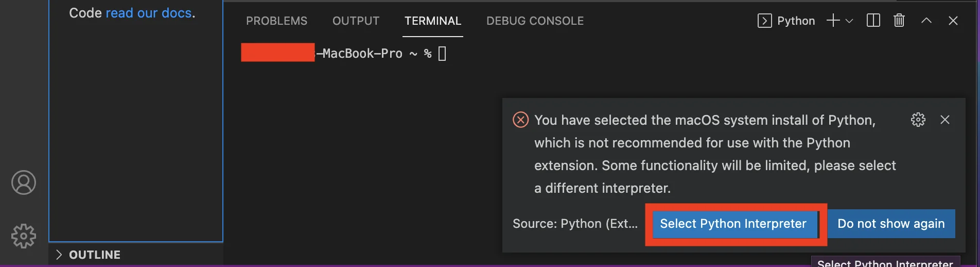980x267 pixels.
Task: Open launch profile dropdown next to plus
Action: click(x=849, y=21)
